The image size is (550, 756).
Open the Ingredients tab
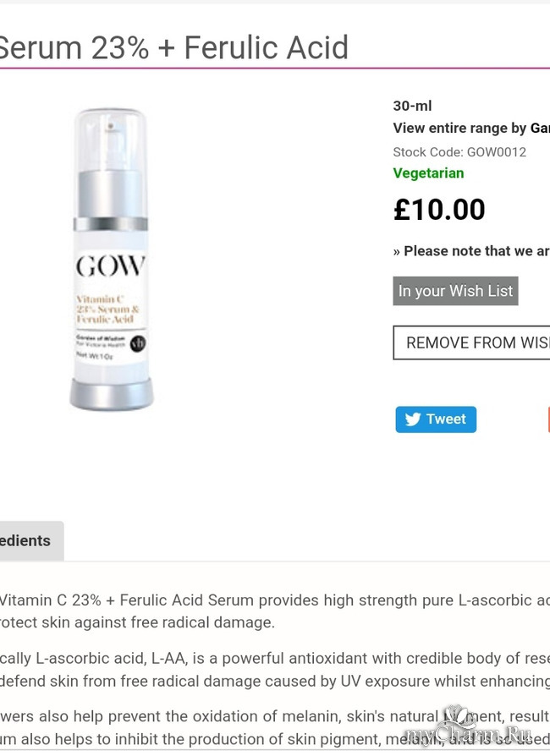pyautogui.click(x=25, y=540)
